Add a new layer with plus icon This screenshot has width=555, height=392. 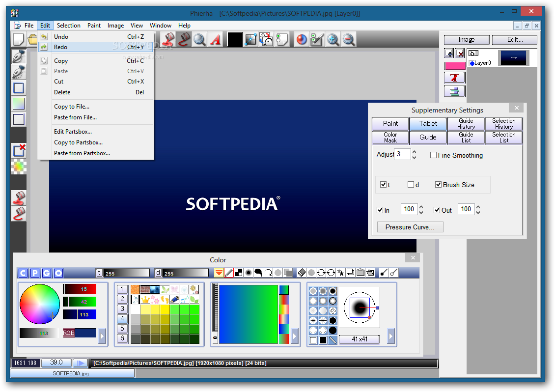[449, 54]
